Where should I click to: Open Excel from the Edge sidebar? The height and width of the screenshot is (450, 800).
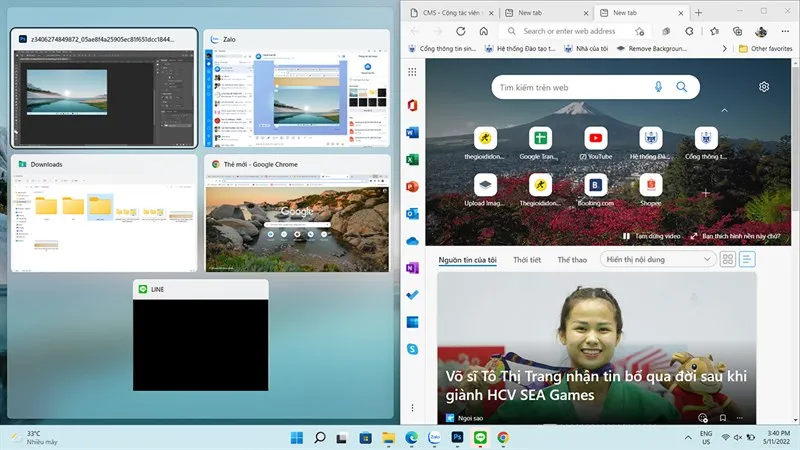point(411,160)
